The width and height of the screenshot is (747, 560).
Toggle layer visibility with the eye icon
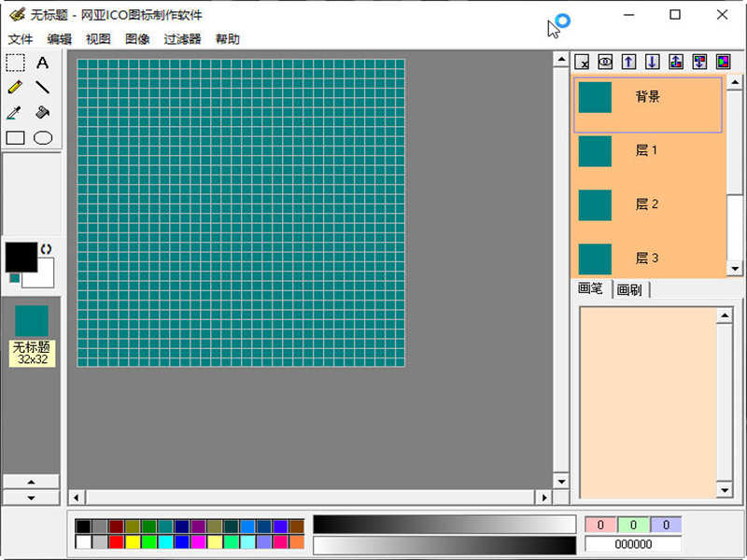pyautogui.click(x=605, y=62)
